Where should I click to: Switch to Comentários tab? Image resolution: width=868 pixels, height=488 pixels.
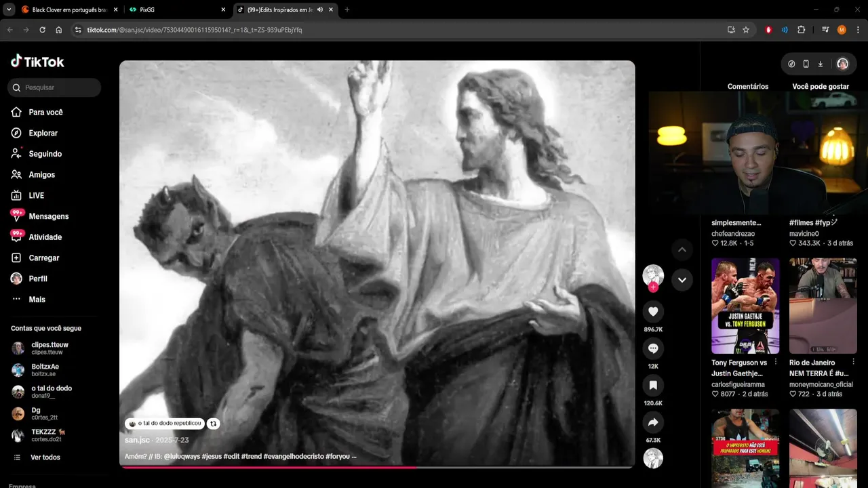point(748,87)
